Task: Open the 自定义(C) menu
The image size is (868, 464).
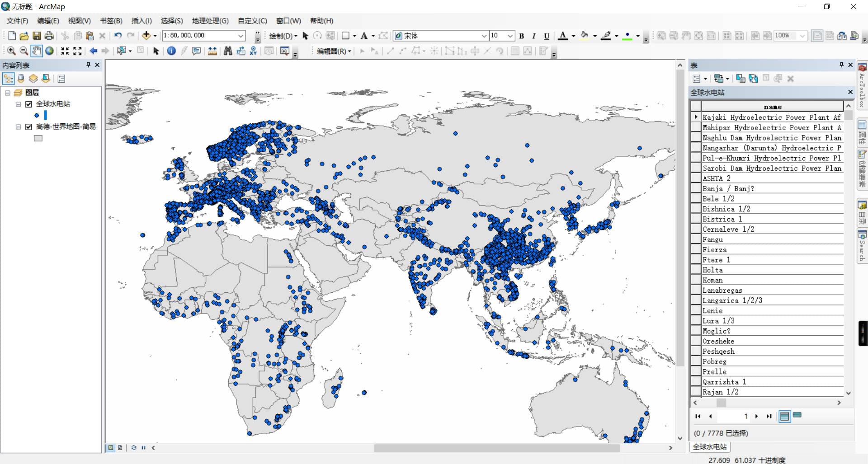Action: click(252, 21)
